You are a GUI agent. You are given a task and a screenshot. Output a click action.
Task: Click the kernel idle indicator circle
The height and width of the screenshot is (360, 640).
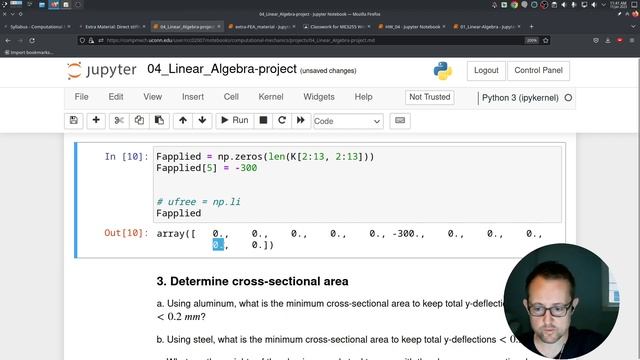click(568, 98)
